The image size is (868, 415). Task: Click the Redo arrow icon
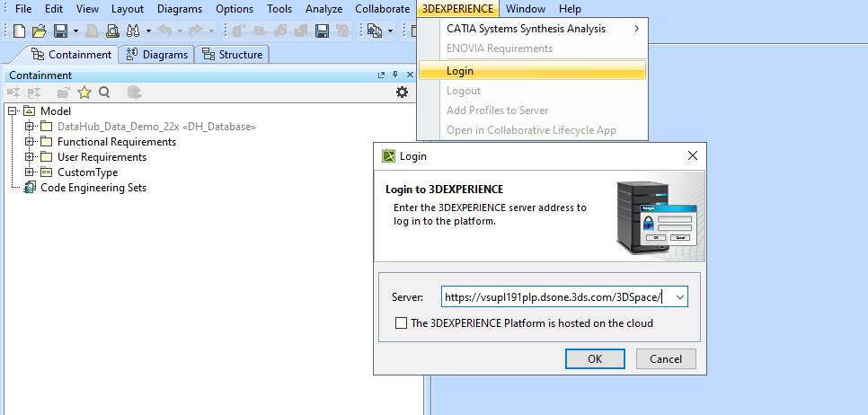195,31
